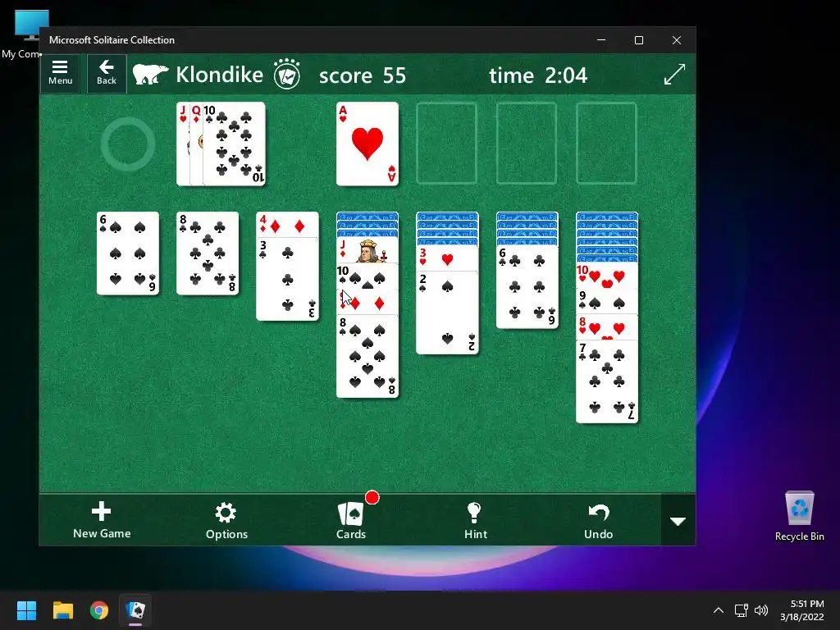Viewport: 840px width, 630px height.
Task: Open the Cards deck chooser
Action: click(x=351, y=520)
